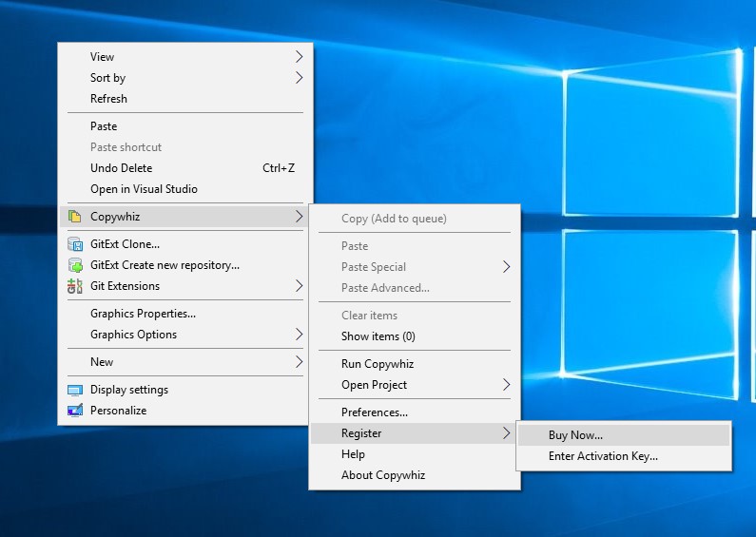Image resolution: width=756 pixels, height=537 pixels.
Task: Expand the Git Extensions submenu arrow
Action: (x=299, y=286)
